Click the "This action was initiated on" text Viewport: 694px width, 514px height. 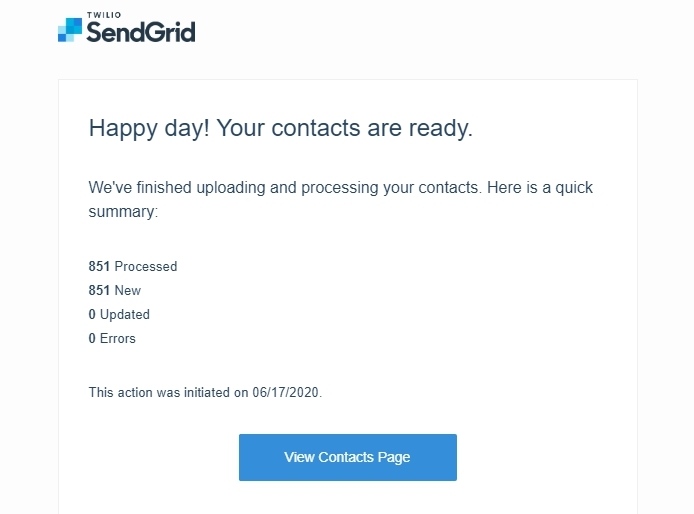tap(168, 392)
